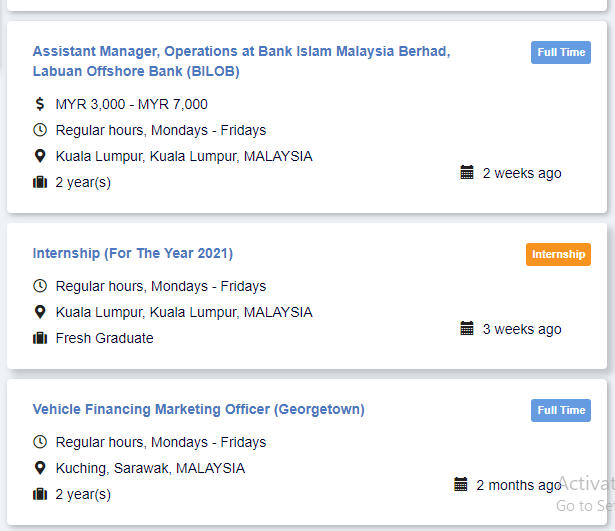Click the location pin next to Kuching, Sarawak

[40, 468]
